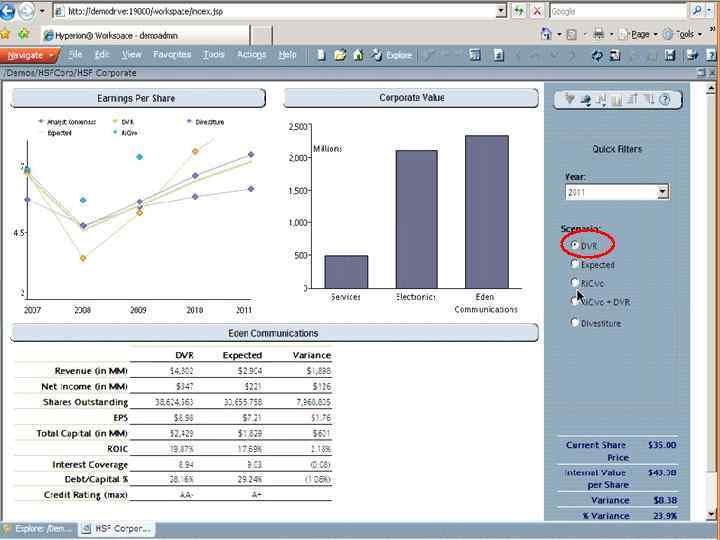Open the Tools menu in Workspace
Screen dimensions: 720x540
(x=214, y=55)
